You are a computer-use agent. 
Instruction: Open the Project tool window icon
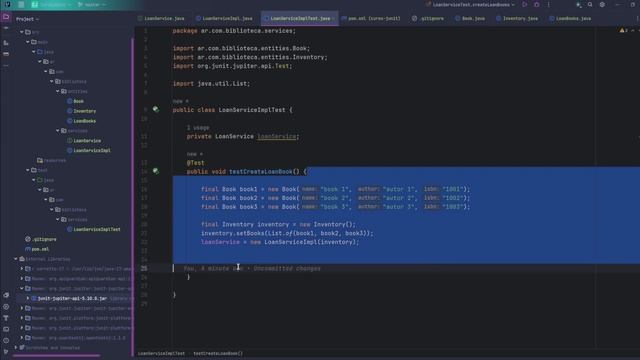coord(6,17)
